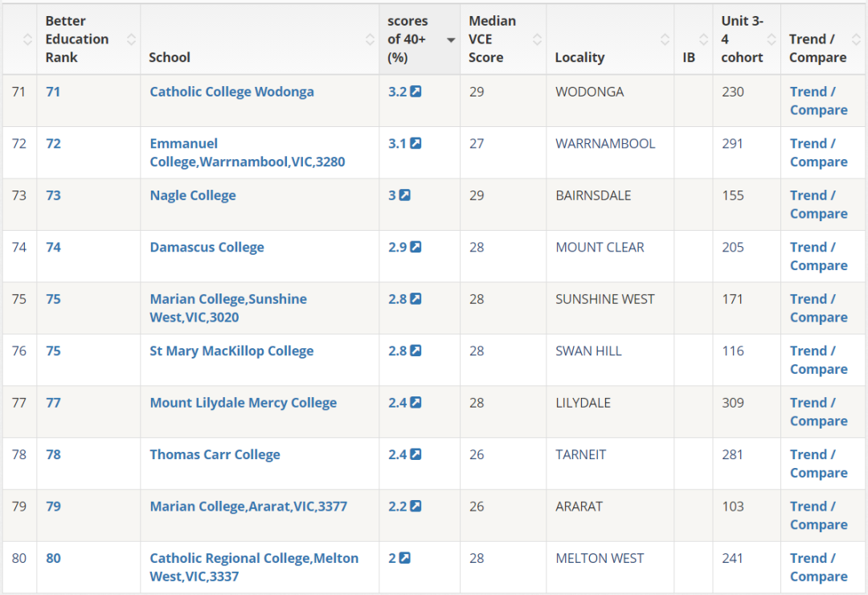Image resolution: width=868 pixels, height=595 pixels.
Task: Click Trend / Compare in Ararat row
Action: point(818,515)
